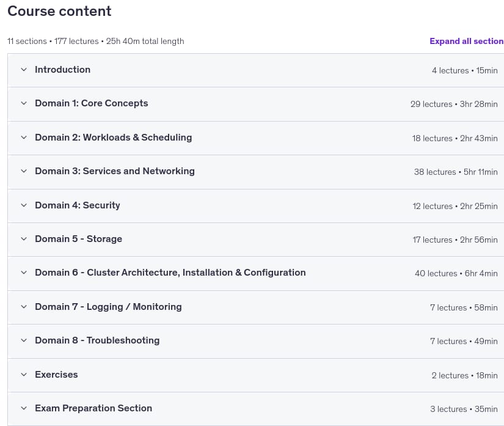This screenshot has width=504, height=426.
Task: Select the Domain 1: Core Concepts title
Action: coord(92,103)
